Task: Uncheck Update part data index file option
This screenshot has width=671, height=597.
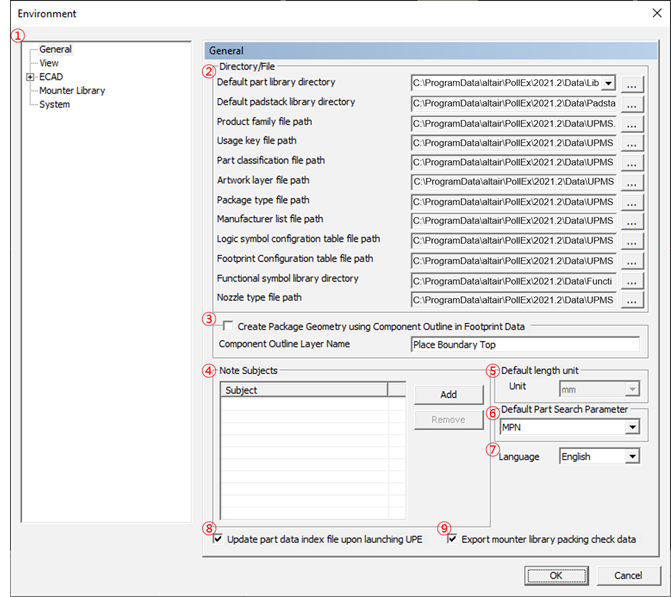Action: click(x=219, y=540)
